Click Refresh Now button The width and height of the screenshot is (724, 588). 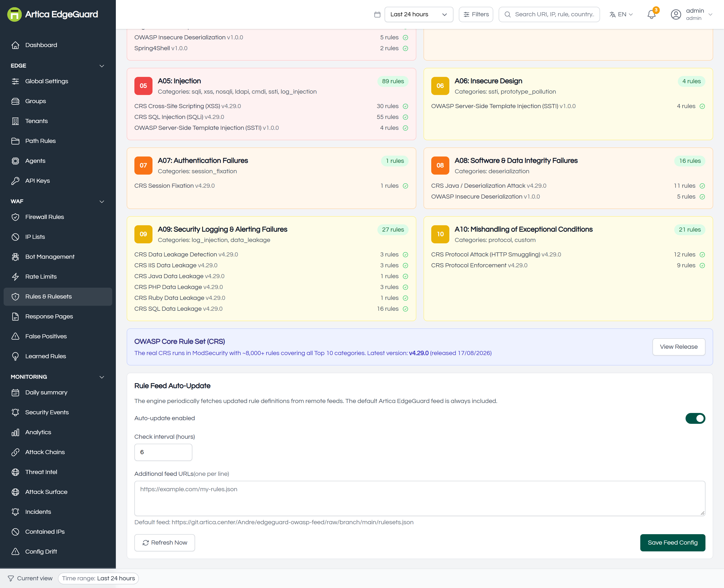pyautogui.click(x=165, y=543)
